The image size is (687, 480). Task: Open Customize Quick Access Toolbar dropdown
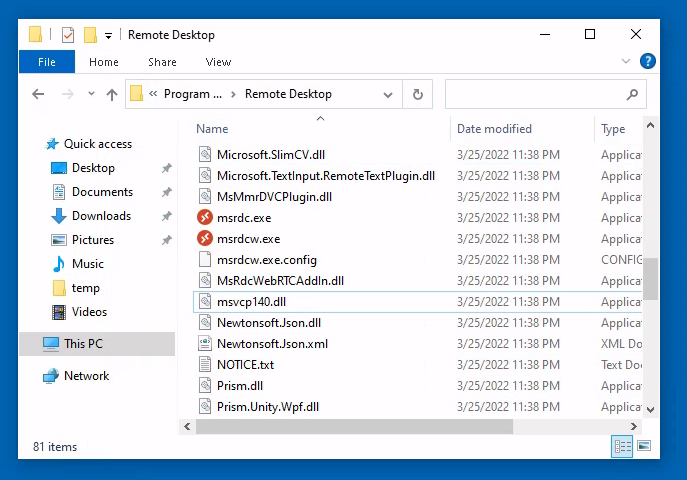(108, 35)
